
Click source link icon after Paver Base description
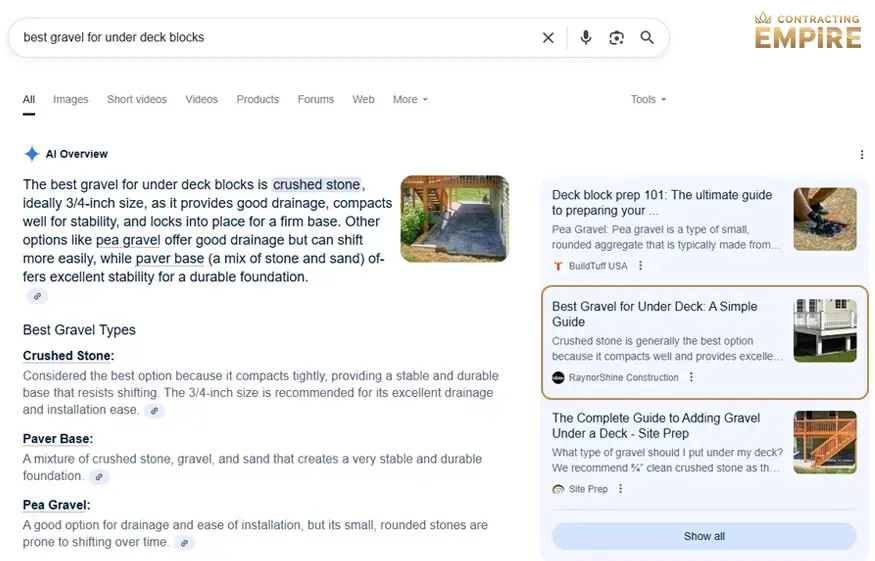[x=99, y=477]
